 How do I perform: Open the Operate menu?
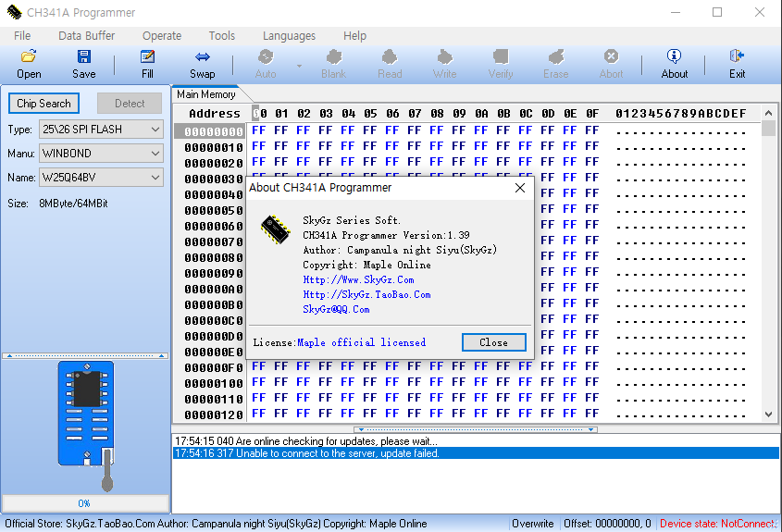(162, 36)
